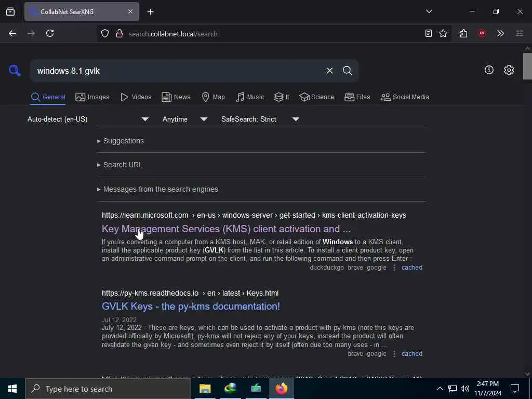Switch to Files category
This screenshot has width=532, height=399.
(357, 97)
